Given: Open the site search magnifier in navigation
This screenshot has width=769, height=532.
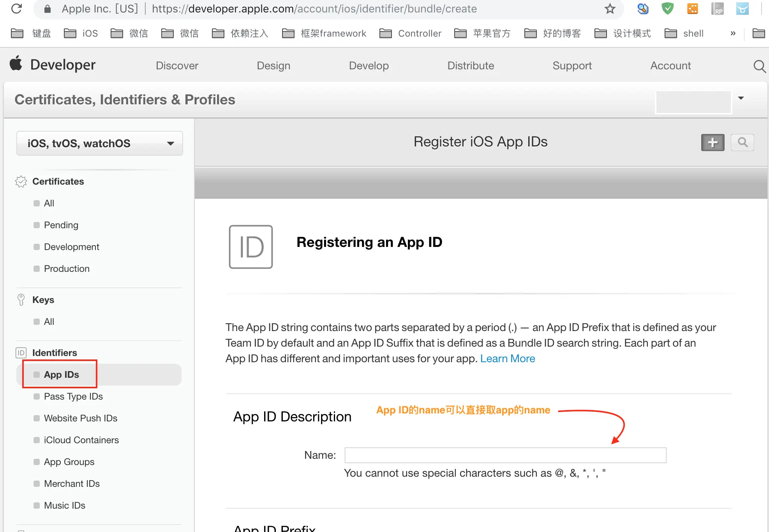Looking at the screenshot, I should 759,66.
